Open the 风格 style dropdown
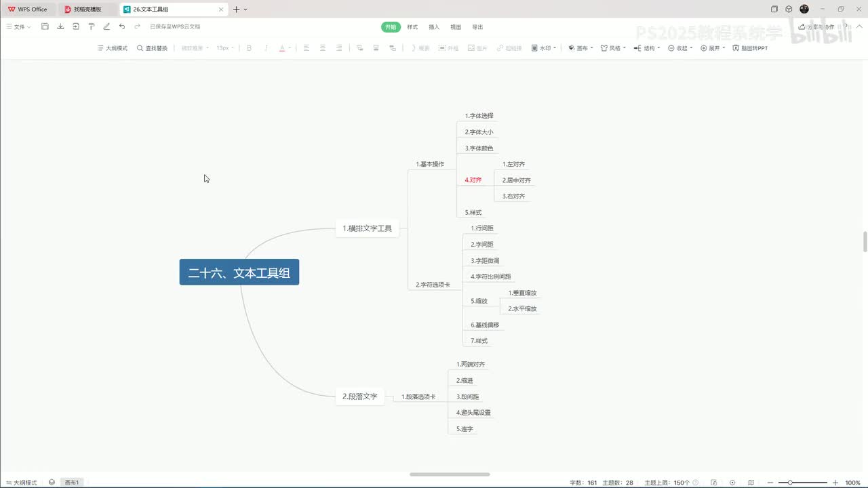Viewport: 868px width, 488px height. pyautogui.click(x=614, y=48)
